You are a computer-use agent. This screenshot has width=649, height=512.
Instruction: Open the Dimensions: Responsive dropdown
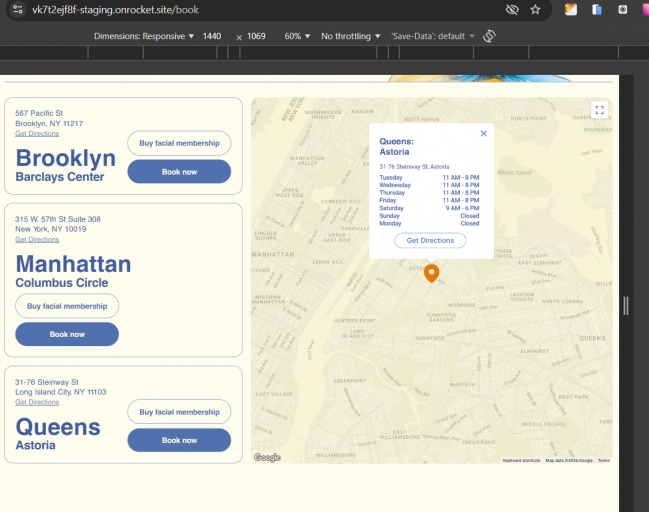tap(144, 36)
